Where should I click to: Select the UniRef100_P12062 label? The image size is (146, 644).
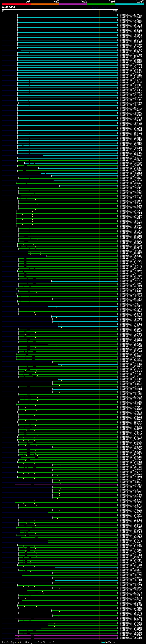[x=131, y=48]
